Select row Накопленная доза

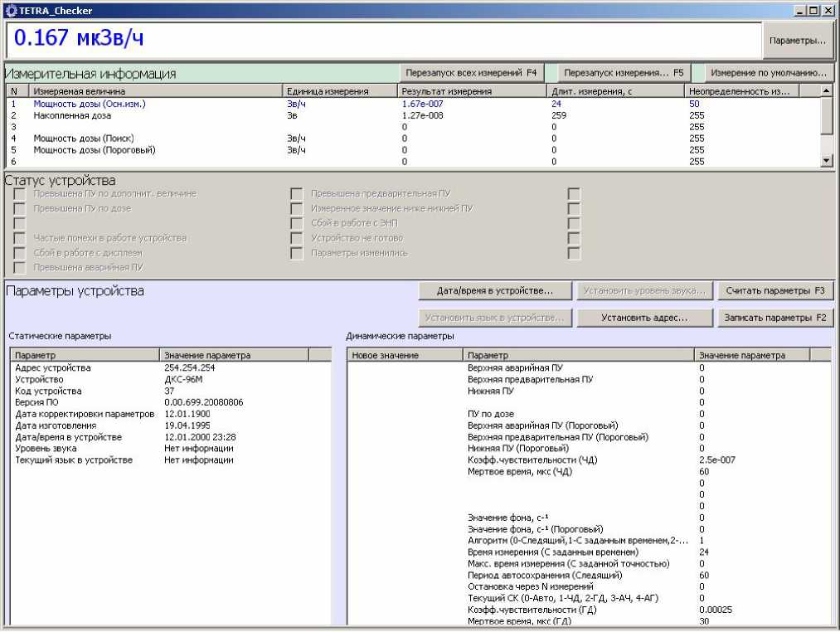[414, 115]
